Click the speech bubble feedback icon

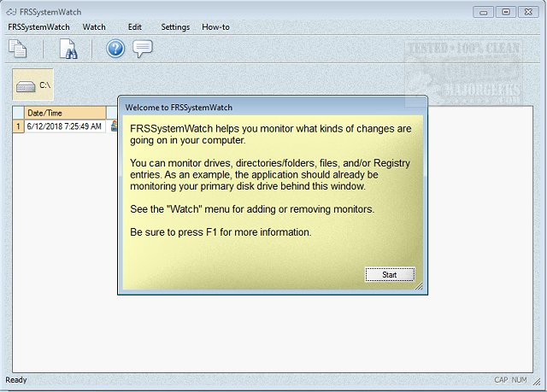click(143, 49)
